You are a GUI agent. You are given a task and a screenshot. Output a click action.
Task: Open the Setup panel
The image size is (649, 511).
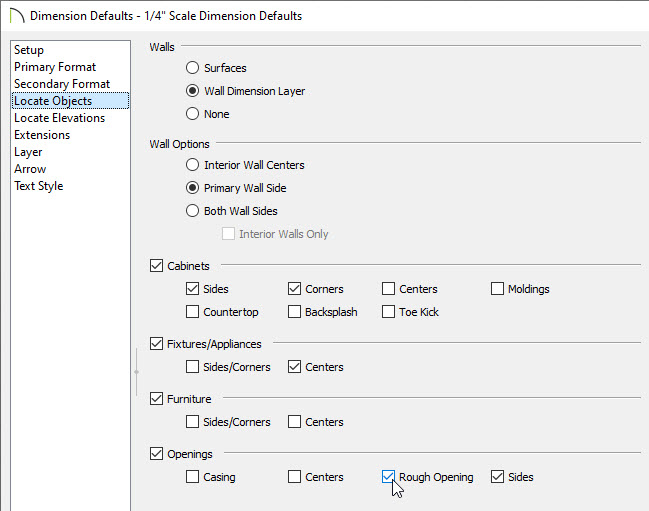click(x=29, y=50)
